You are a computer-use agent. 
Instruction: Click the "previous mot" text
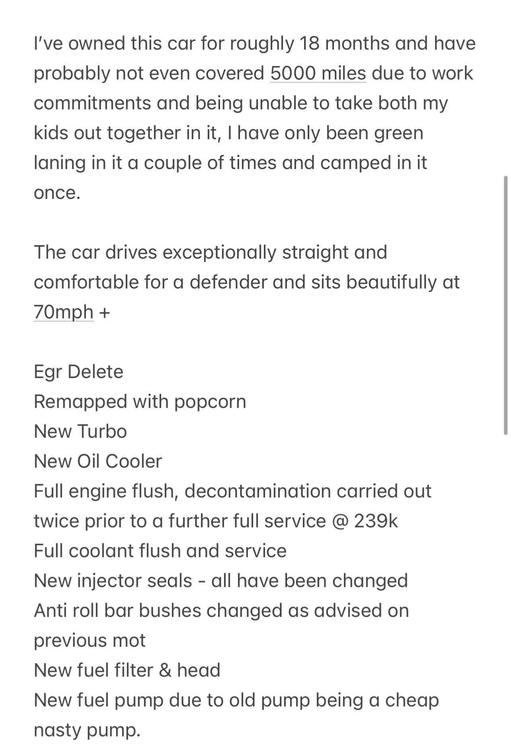point(89,640)
